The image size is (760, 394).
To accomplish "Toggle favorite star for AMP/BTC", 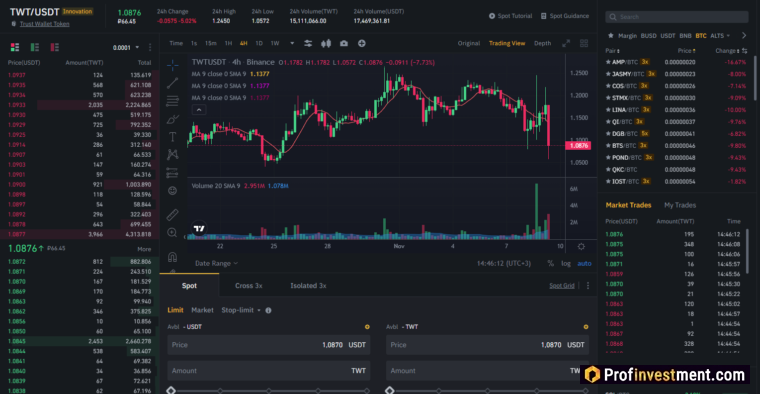I will pyautogui.click(x=608, y=62).
